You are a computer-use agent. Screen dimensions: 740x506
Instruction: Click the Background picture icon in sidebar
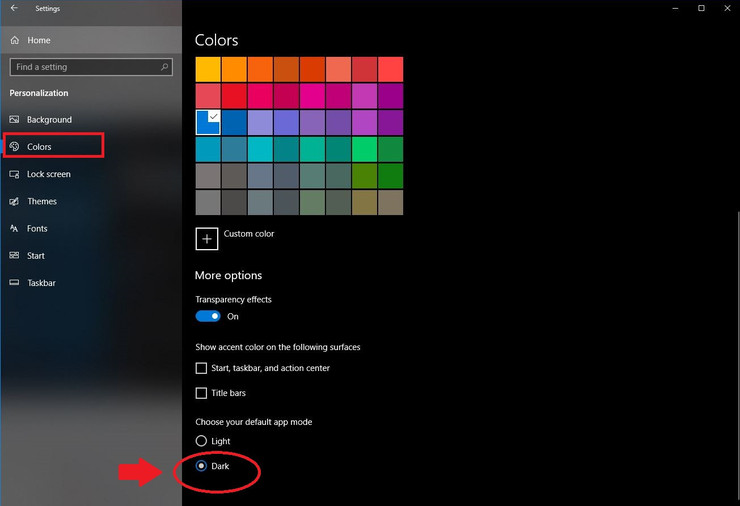point(14,119)
